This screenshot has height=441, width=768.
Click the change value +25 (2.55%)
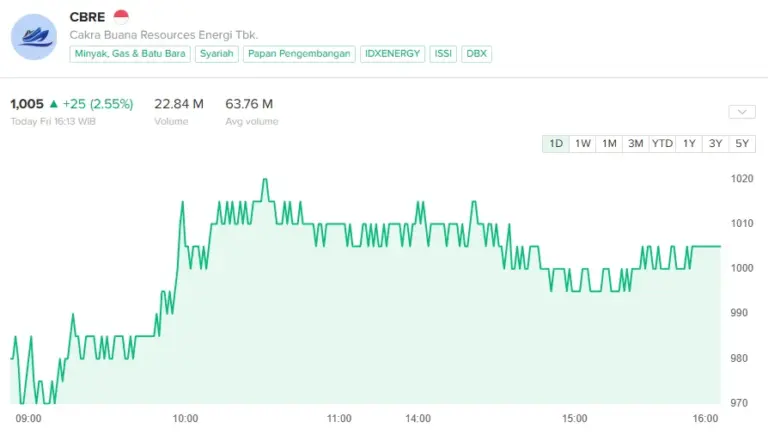point(98,104)
